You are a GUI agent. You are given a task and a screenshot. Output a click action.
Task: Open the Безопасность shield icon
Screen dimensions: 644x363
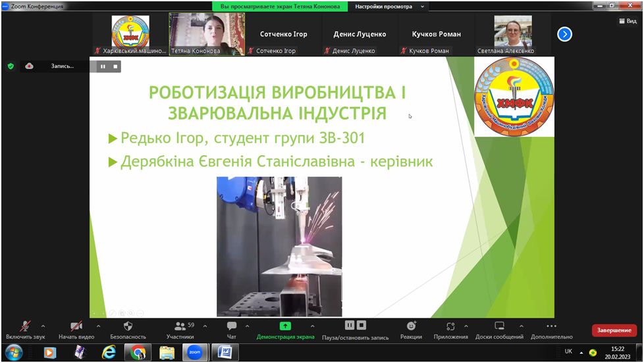coord(128,326)
